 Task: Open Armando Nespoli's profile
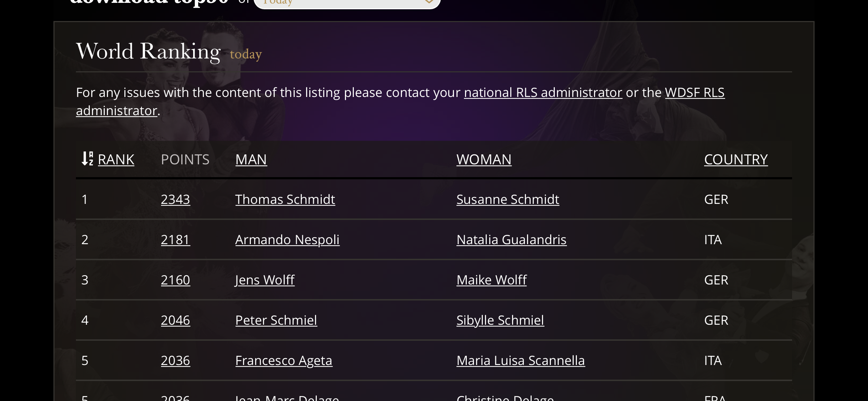pos(287,240)
